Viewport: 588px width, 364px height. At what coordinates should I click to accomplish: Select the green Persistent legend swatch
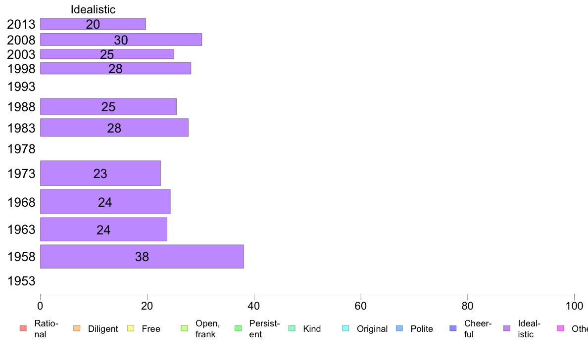(x=238, y=328)
